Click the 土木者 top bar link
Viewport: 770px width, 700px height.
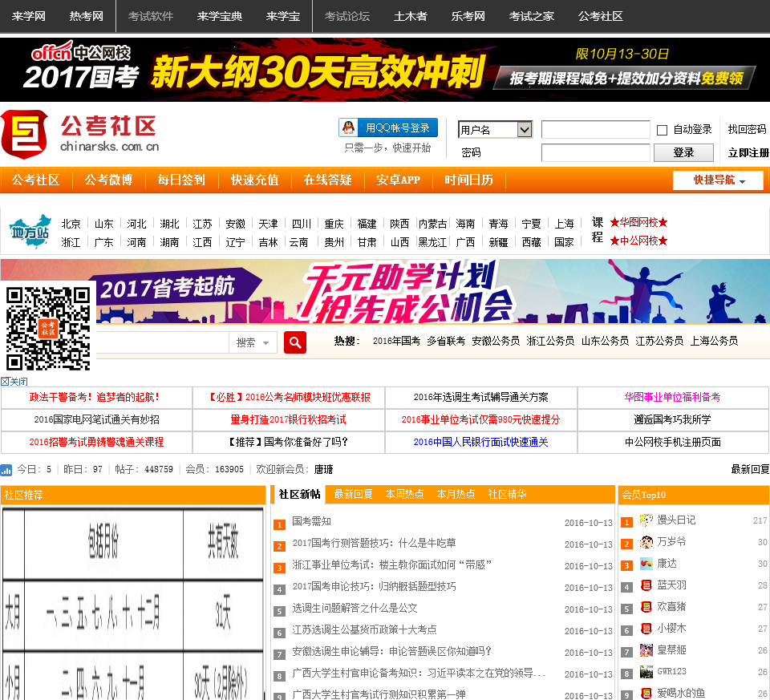click(411, 16)
